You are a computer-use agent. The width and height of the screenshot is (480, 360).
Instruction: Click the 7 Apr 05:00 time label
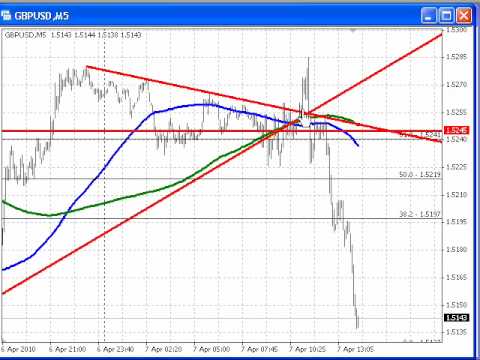[x=212, y=349]
